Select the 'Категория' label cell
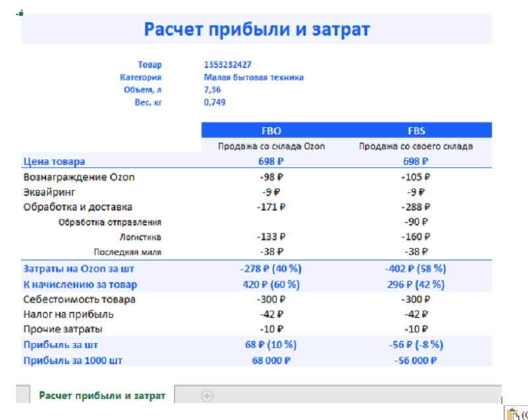The image size is (528, 420). [x=141, y=77]
